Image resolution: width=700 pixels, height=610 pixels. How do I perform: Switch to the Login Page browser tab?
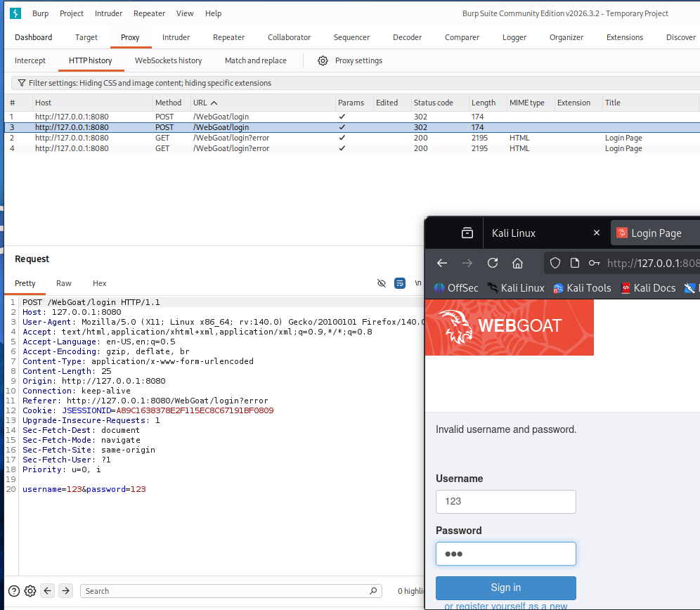click(655, 233)
